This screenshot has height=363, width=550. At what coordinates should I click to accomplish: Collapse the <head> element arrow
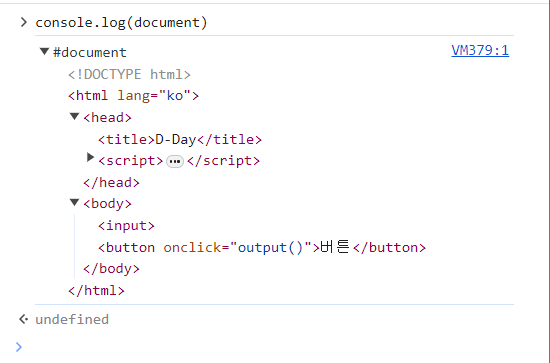74,116
